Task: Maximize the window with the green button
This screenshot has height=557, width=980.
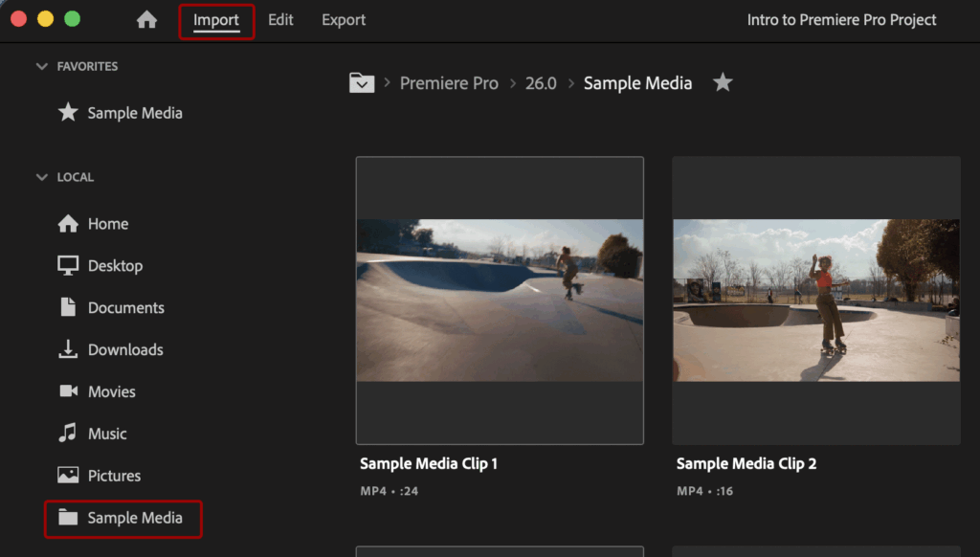Action: (73, 19)
